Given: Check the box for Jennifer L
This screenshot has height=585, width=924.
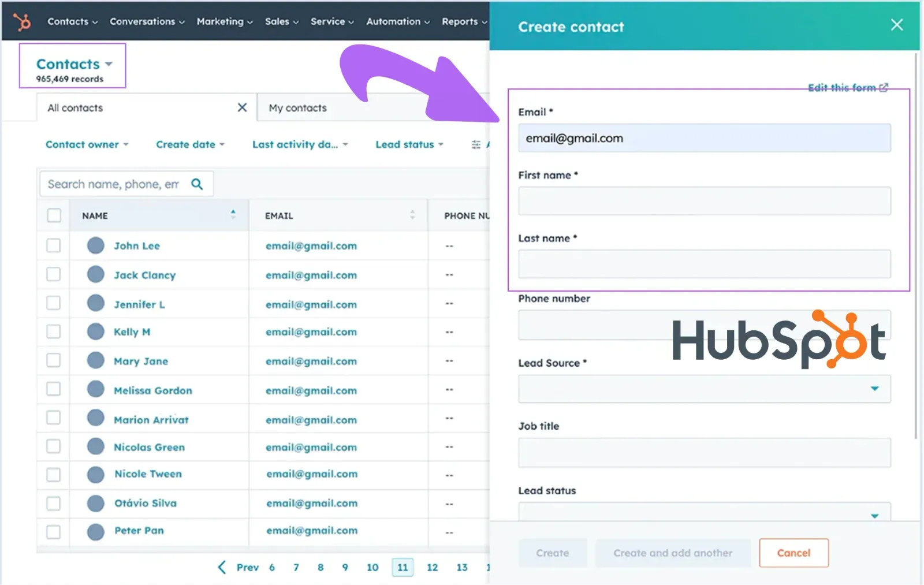Looking at the screenshot, I should click(x=54, y=303).
